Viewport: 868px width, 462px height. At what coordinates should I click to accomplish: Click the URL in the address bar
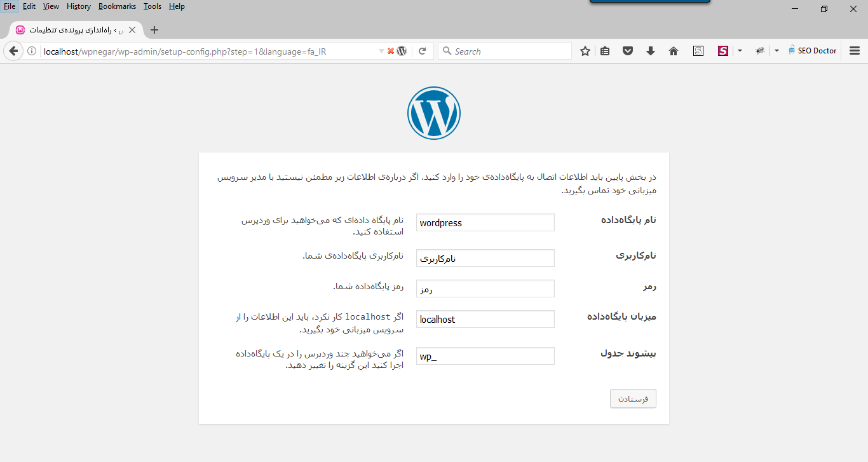[x=185, y=51]
